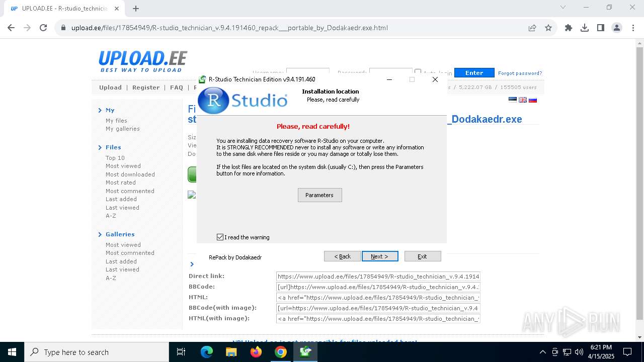Open Top 10 files link
The width and height of the screenshot is (644, 362).
click(115, 158)
